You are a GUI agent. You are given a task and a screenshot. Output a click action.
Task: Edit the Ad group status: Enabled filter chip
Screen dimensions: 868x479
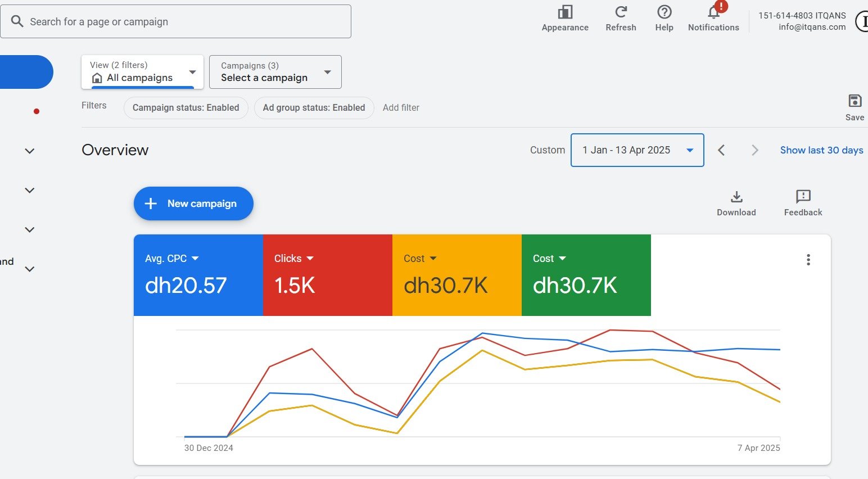click(x=314, y=107)
